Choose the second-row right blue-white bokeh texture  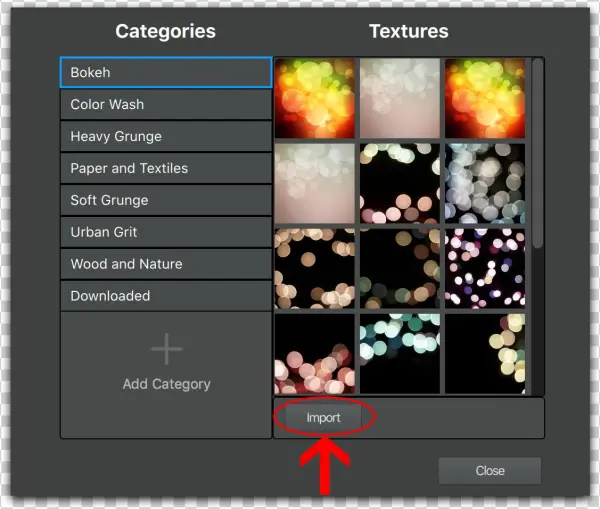pos(485,183)
